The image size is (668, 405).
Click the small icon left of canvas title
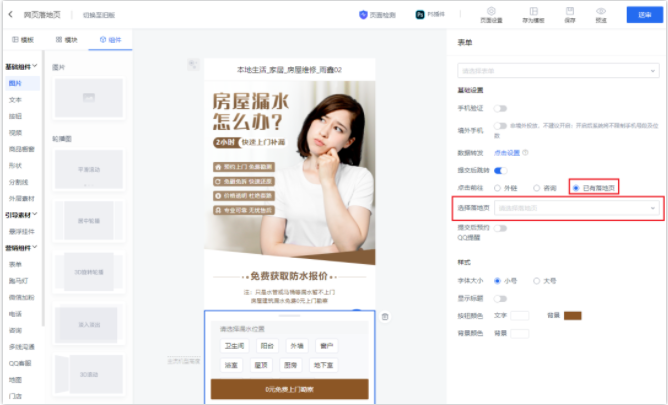coord(193,64)
